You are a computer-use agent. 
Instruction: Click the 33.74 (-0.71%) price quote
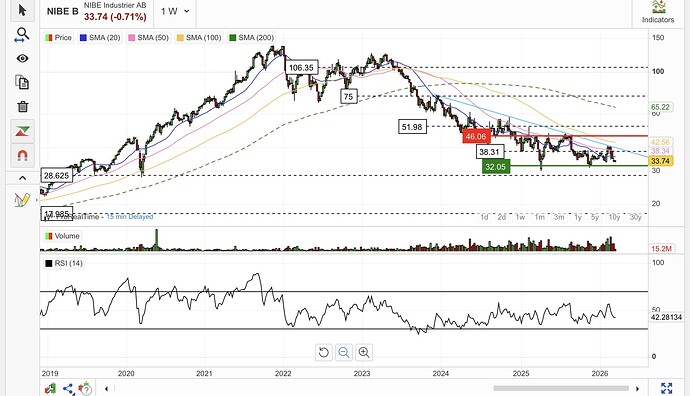click(x=115, y=17)
